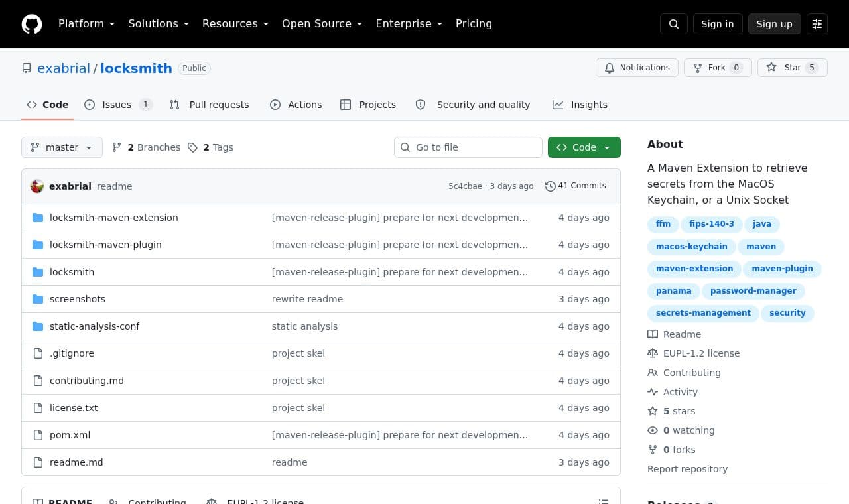
Task: Switch to the Issues tab
Action: point(118,105)
